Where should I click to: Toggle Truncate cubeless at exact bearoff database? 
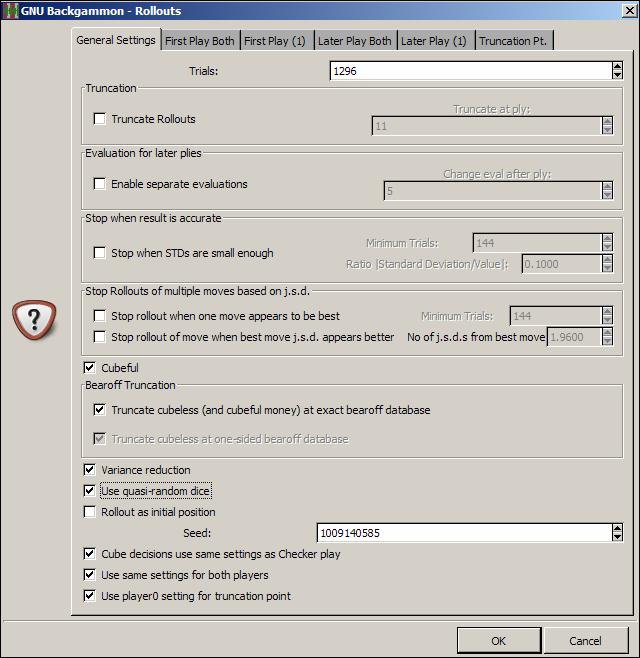99,410
